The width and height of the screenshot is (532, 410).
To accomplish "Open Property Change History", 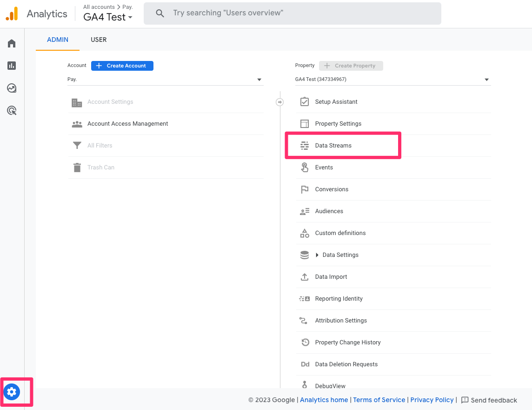I will 348,343.
